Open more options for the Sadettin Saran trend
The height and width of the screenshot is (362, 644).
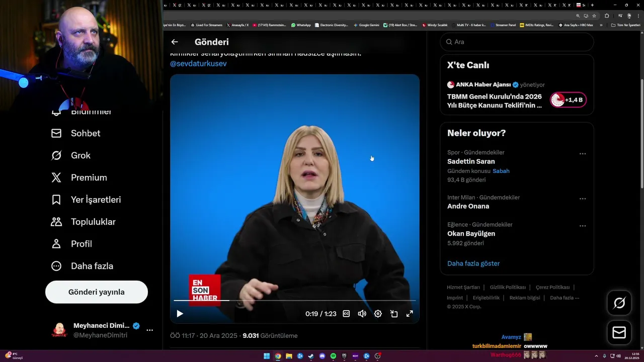tap(583, 154)
